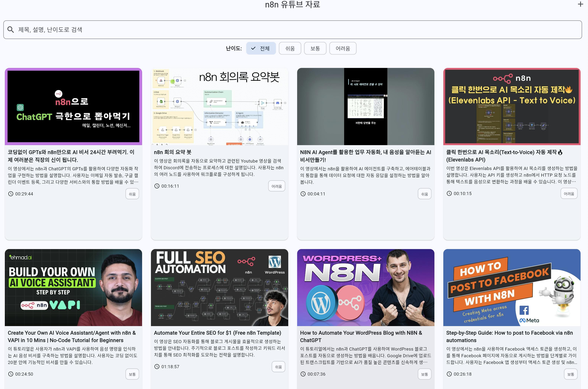The height and width of the screenshot is (389, 588).
Task: Click clock icon beside 00:04:11 duration
Action: point(303,194)
